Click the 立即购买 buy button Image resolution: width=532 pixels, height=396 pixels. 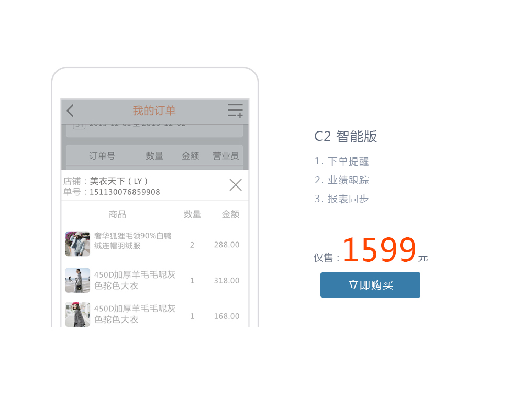click(x=370, y=285)
